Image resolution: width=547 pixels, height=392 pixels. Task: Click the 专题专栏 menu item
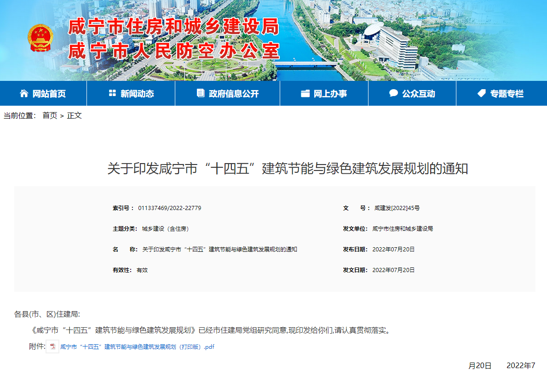(508, 93)
